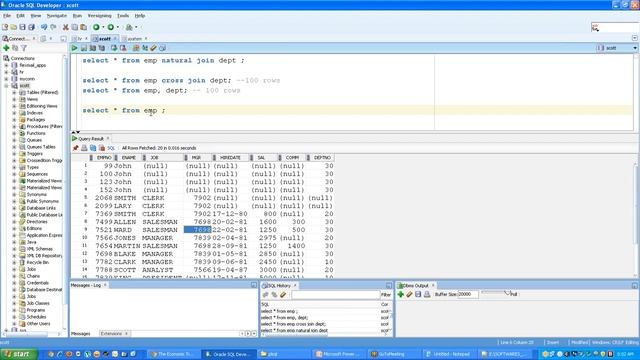The height and width of the screenshot is (360, 640).
Task: Click the Filter button in SQL History
Action: [x=386, y=295]
